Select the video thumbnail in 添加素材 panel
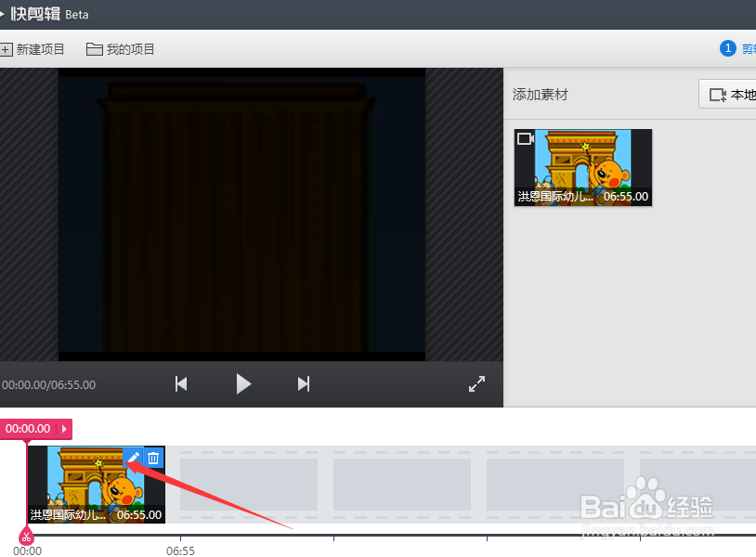Viewport: 756px width, 557px height. click(x=583, y=167)
